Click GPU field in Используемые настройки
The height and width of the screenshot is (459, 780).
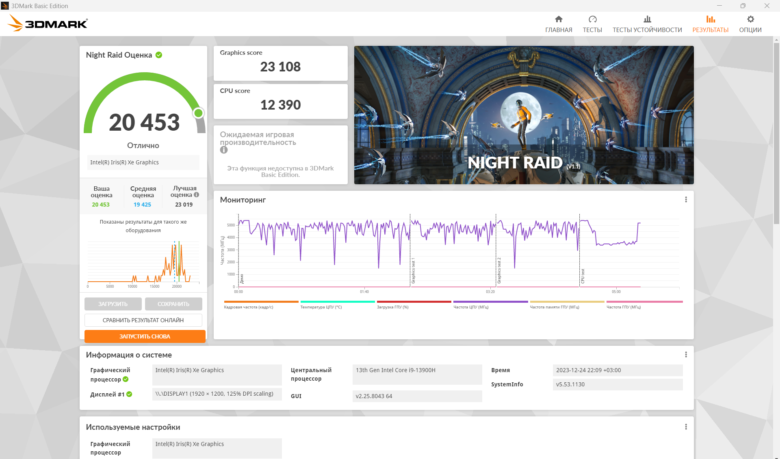[x=216, y=448]
